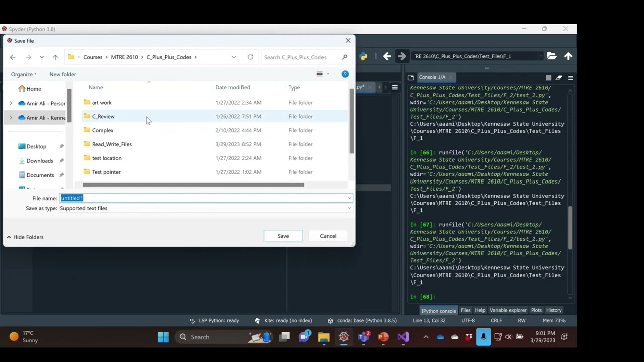Open the IPython console options menu
This screenshot has height=362, width=644.
point(570,78)
